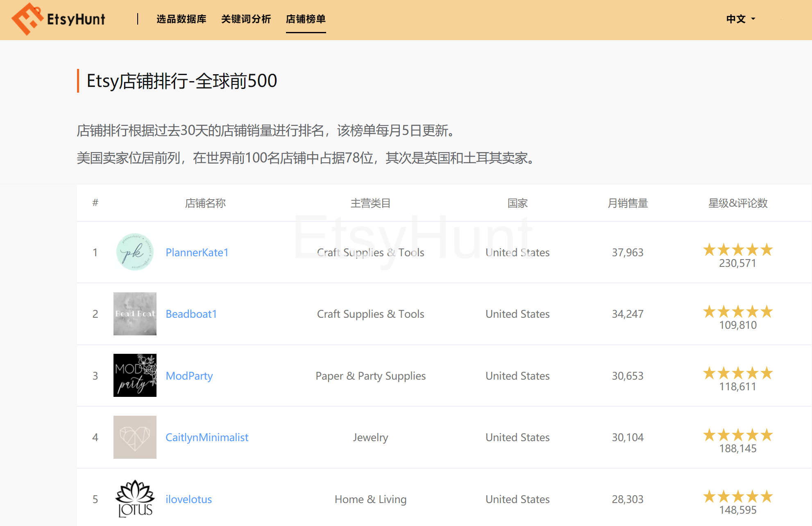Click Beadboat1's Craft Supplies & Tools cell
The height and width of the screenshot is (526, 812).
(370, 314)
